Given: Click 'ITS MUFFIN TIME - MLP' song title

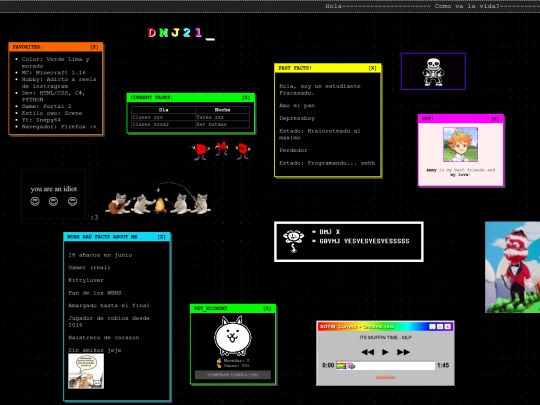Looking at the screenshot, I should coord(385,338).
